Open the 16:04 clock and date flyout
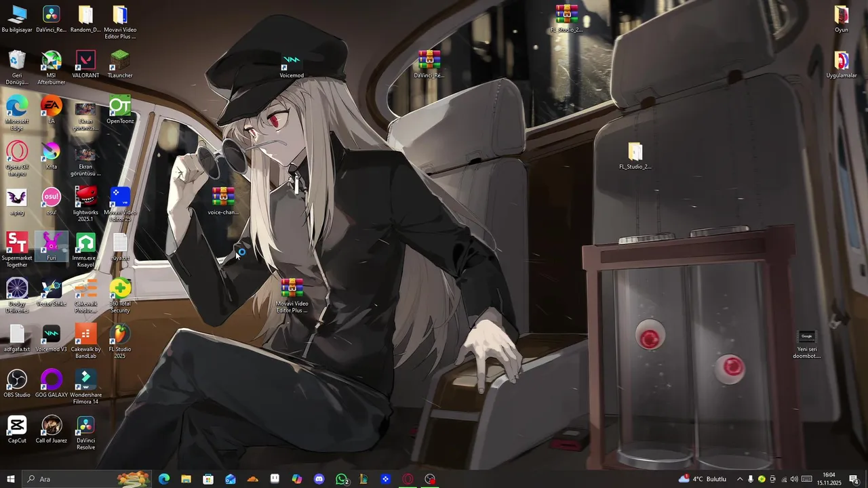Image resolution: width=868 pixels, height=488 pixels. click(829, 479)
